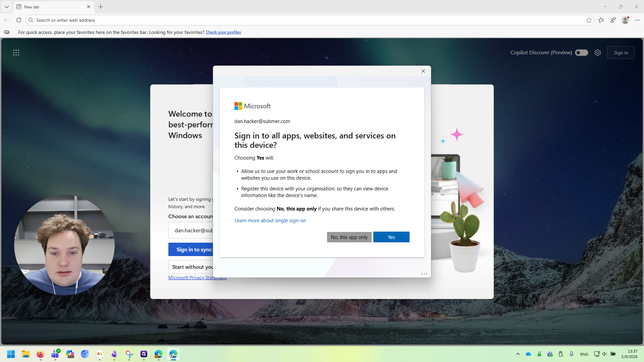Open the clock and date flyout
The width and height of the screenshot is (644, 362).
629,354
